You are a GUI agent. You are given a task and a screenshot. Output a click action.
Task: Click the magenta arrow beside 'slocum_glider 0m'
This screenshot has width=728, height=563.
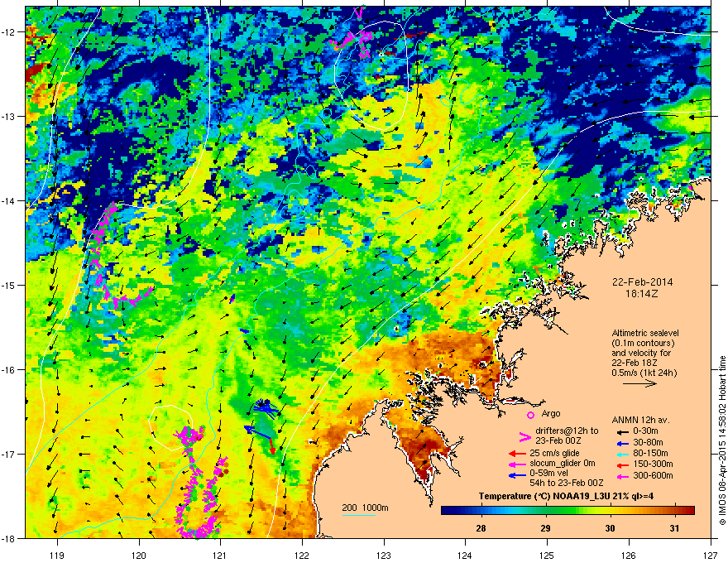click(x=517, y=464)
